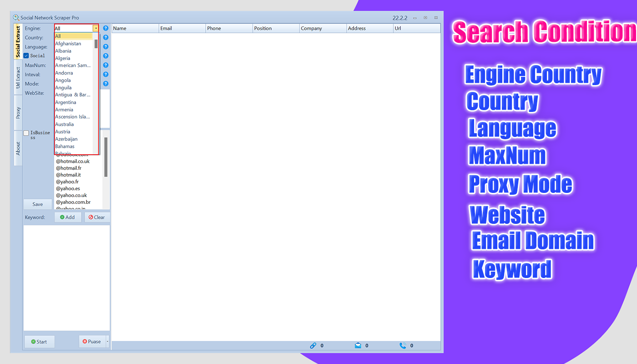Collapse the Engine dropdown using its arrow
The image size is (637, 364).
96,28
